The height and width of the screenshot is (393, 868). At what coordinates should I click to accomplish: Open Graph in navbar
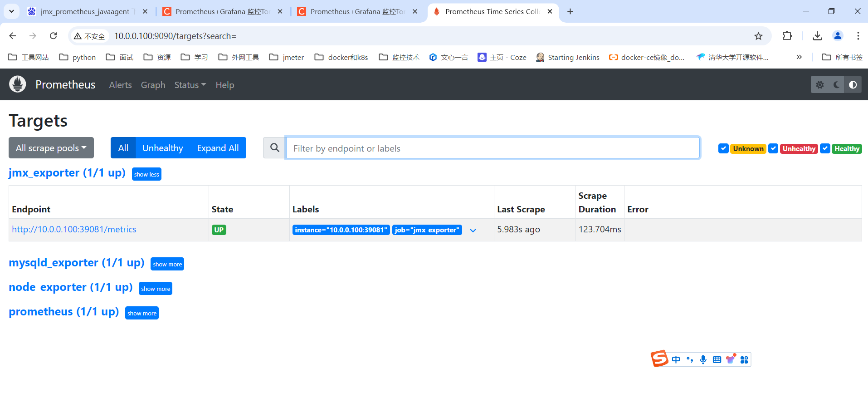(153, 85)
